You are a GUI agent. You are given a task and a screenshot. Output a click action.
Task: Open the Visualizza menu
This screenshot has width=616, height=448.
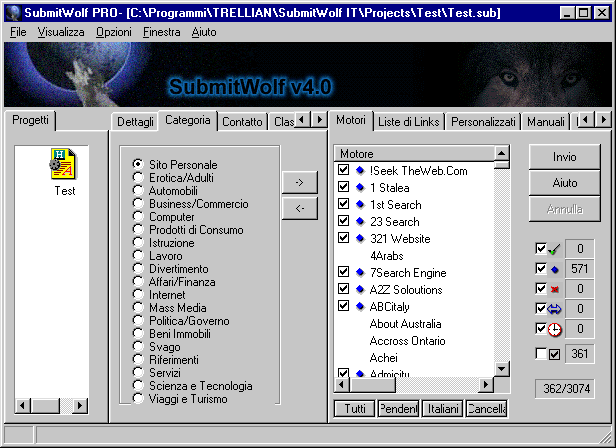(61, 32)
